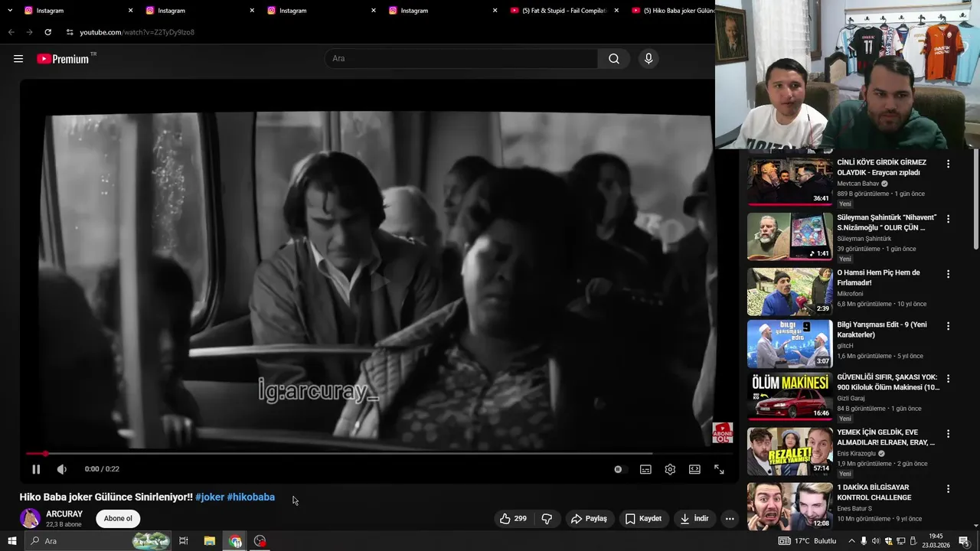Click the red progress scrubber handle

(x=45, y=454)
